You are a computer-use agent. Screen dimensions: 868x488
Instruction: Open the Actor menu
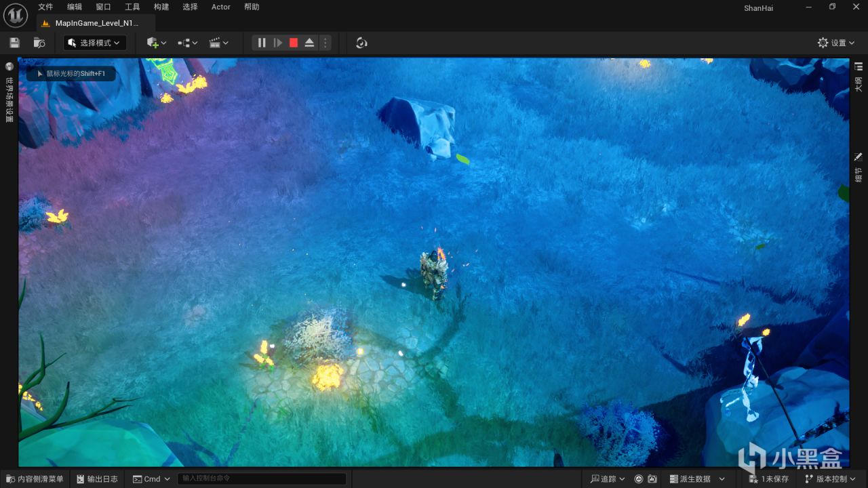[221, 7]
